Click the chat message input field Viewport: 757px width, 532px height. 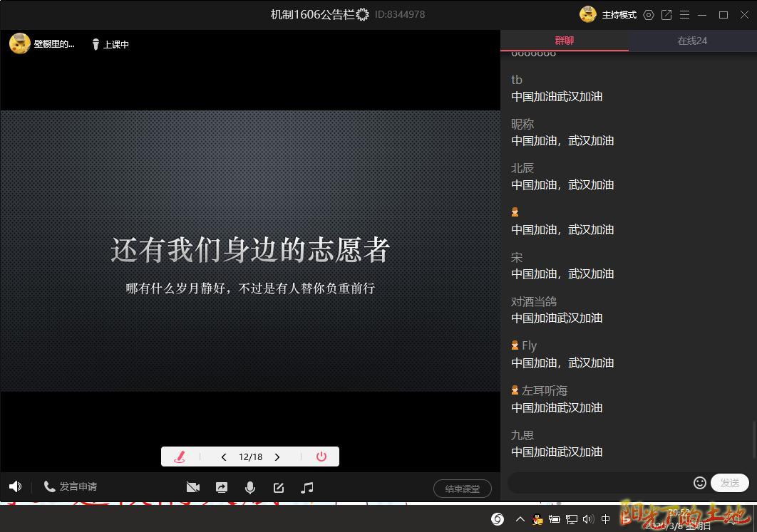(x=599, y=483)
